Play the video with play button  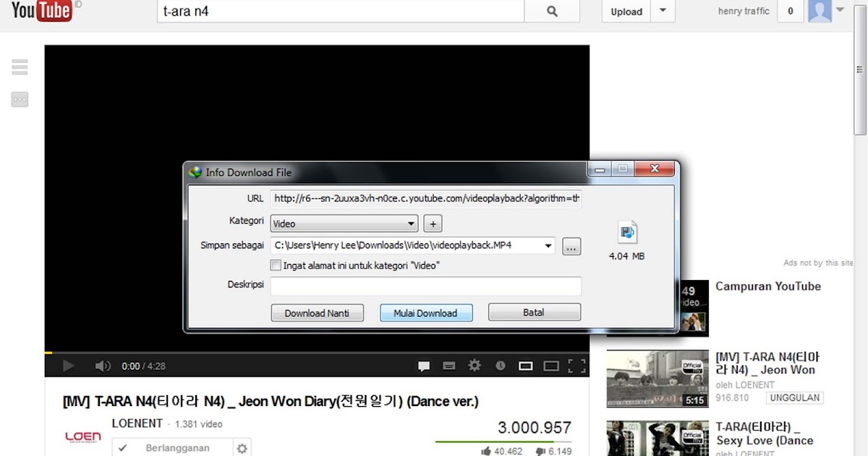pos(69,366)
